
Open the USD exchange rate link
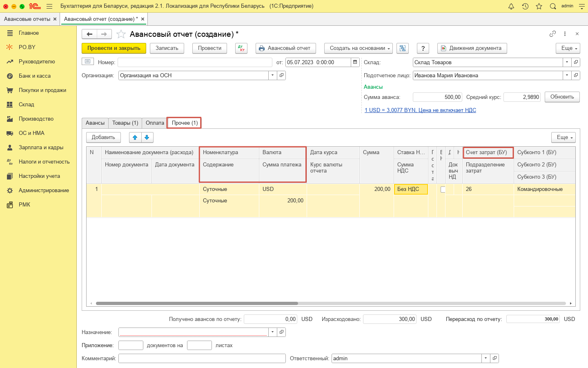pyautogui.click(x=420, y=110)
